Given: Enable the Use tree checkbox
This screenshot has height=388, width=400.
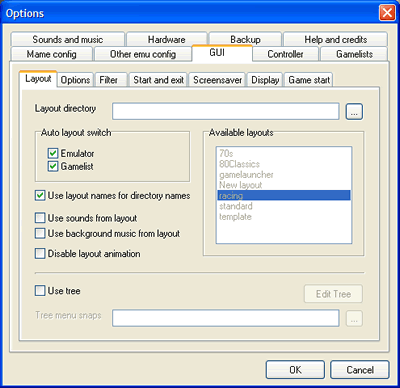Looking at the screenshot, I should (x=40, y=291).
